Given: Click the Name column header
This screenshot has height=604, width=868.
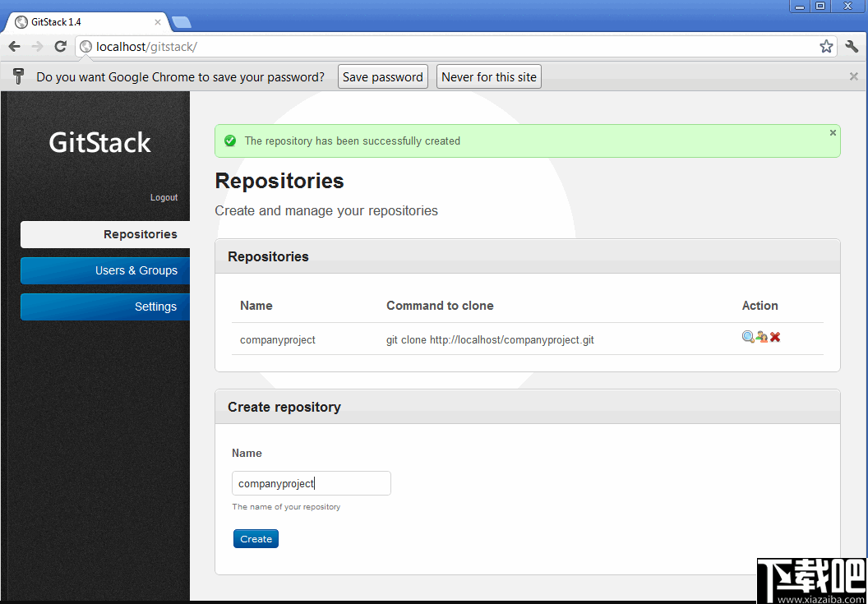Looking at the screenshot, I should [256, 306].
